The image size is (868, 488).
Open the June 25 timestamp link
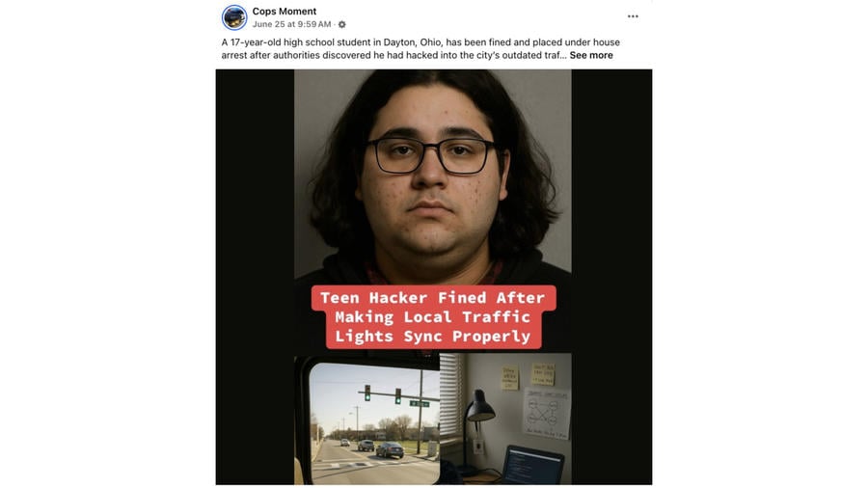tap(291, 24)
